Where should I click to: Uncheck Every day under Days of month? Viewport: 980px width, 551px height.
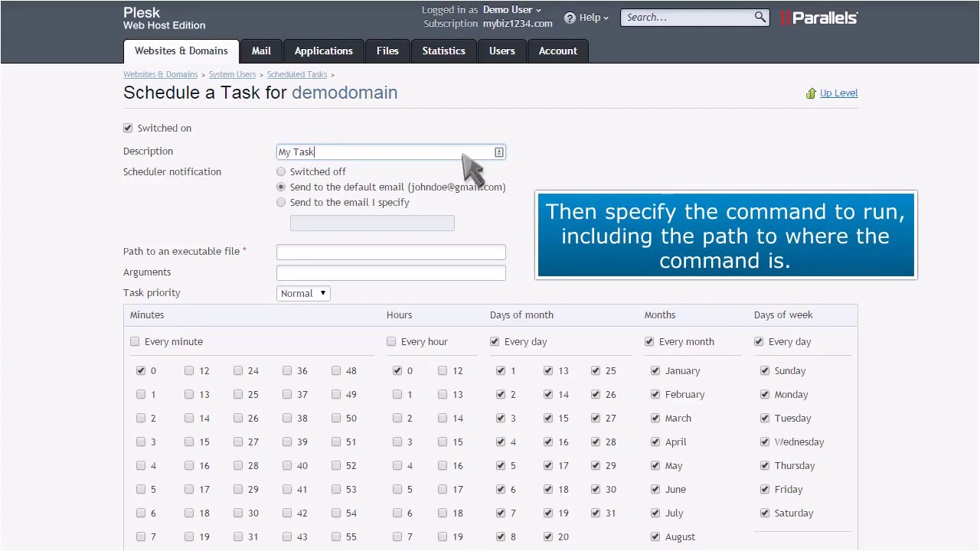point(495,341)
